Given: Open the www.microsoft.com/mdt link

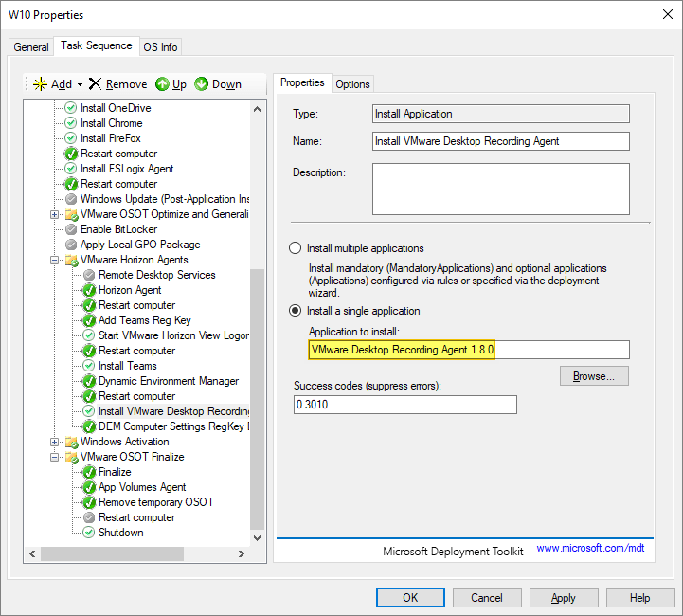Looking at the screenshot, I should coord(590,548).
